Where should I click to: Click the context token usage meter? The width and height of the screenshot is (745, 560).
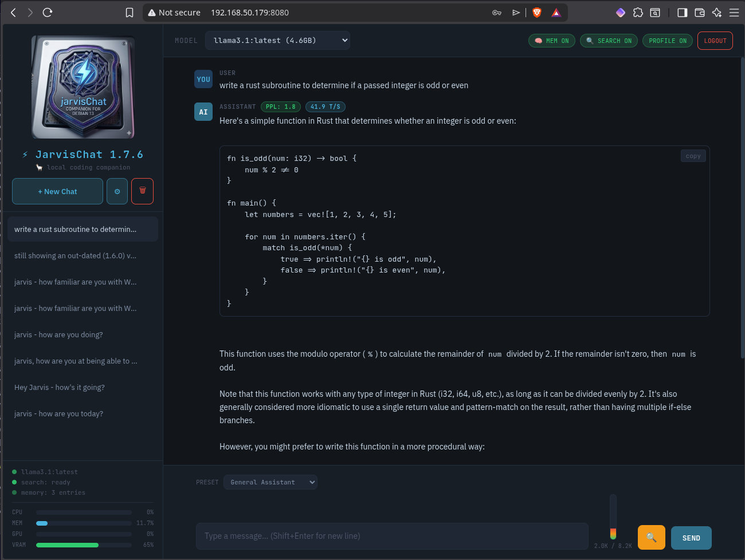coord(613,517)
